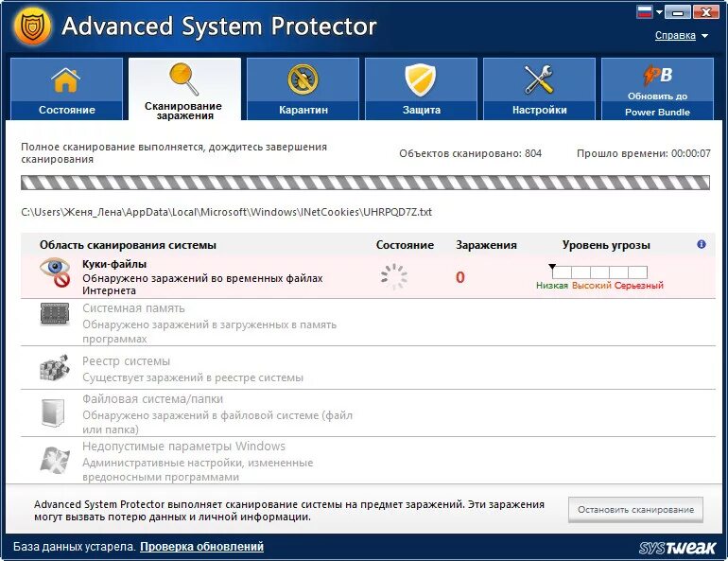Screen dimensions: 728x561
Task: Click the Низкая threat label
Action: point(552,285)
